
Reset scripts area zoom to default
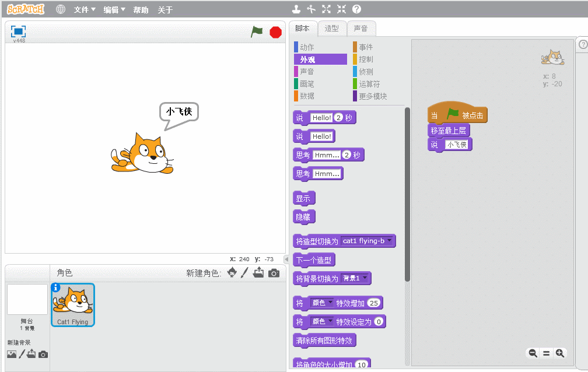[547, 353]
